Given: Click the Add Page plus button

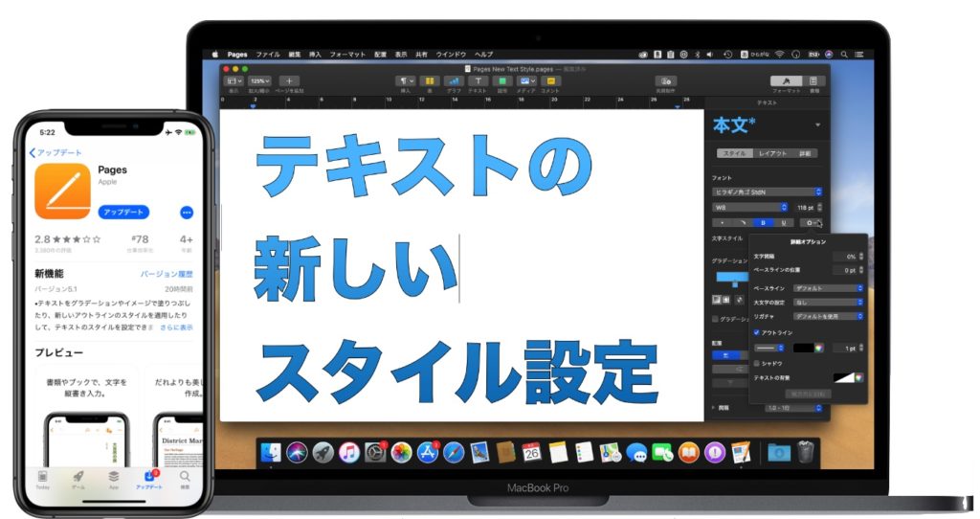Looking at the screenshot, I should coord(289,81).
